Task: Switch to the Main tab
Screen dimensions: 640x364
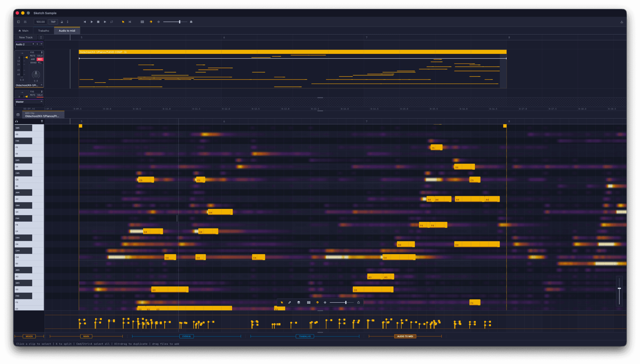Action: [x=23, y=31]
